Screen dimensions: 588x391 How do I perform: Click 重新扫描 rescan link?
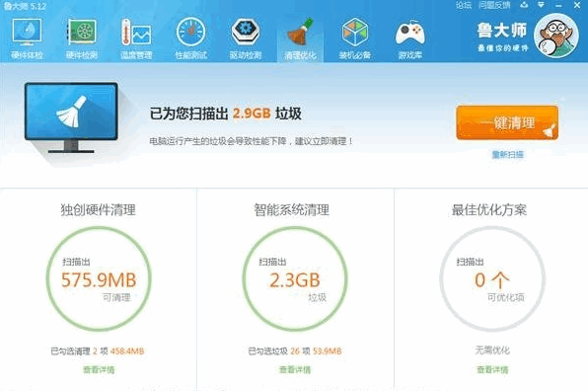coord(507,155)
